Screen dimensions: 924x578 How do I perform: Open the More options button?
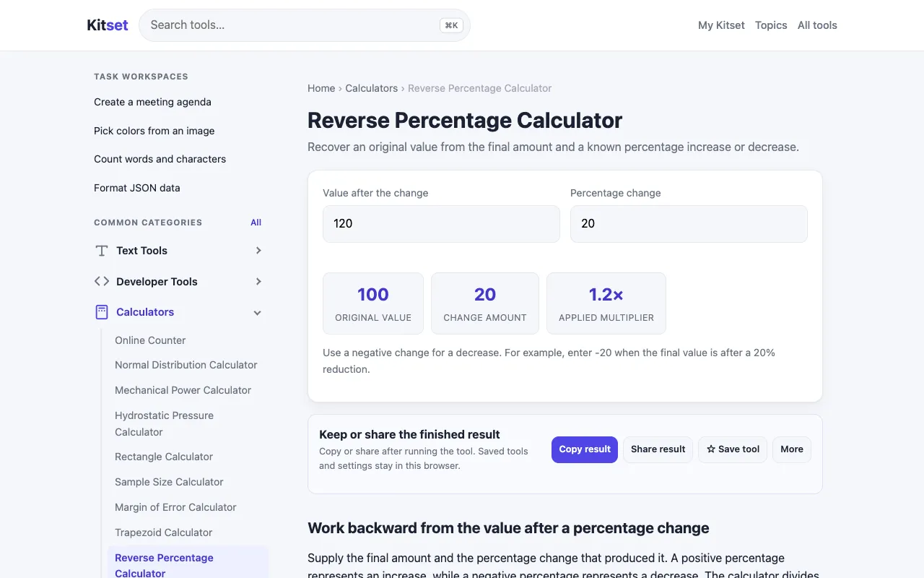tap(792, 449)
